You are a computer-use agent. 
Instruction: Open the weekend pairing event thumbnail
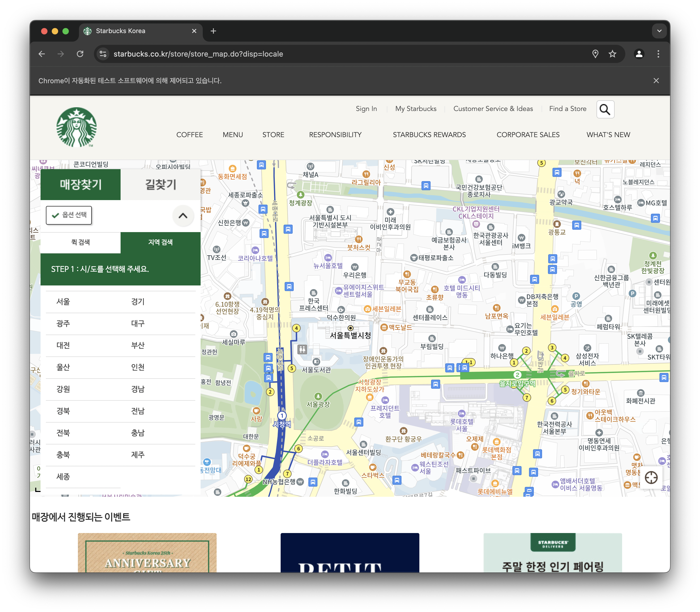coord(552,553)
